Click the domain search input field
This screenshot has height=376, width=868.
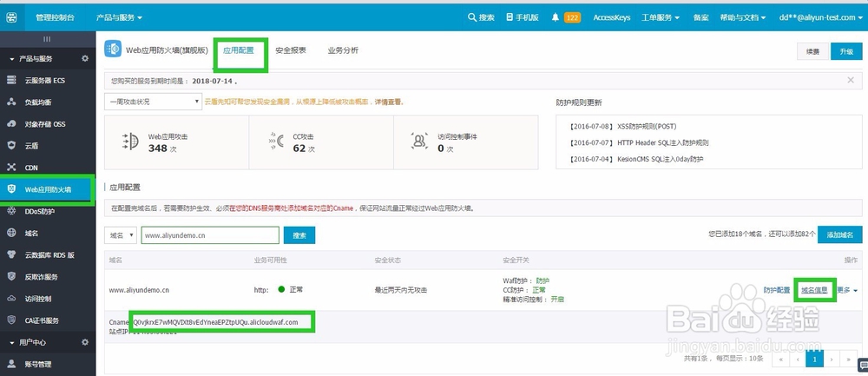click(210, 235)
